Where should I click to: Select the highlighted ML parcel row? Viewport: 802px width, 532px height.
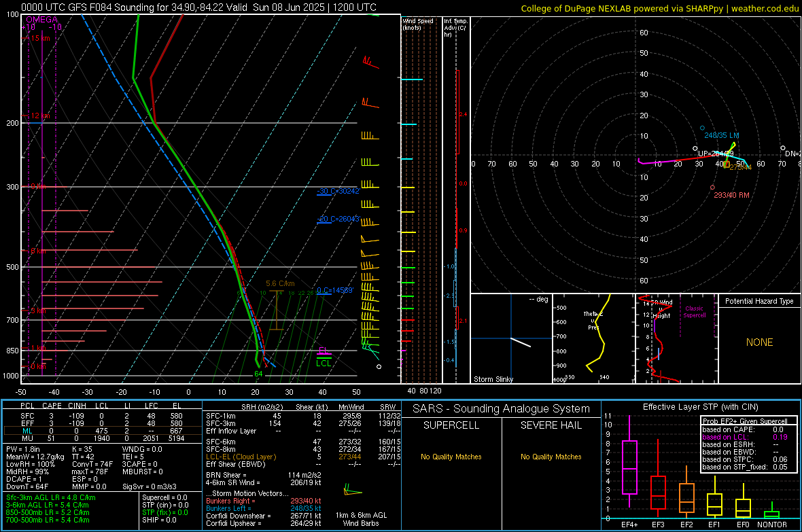click(101, 431)
